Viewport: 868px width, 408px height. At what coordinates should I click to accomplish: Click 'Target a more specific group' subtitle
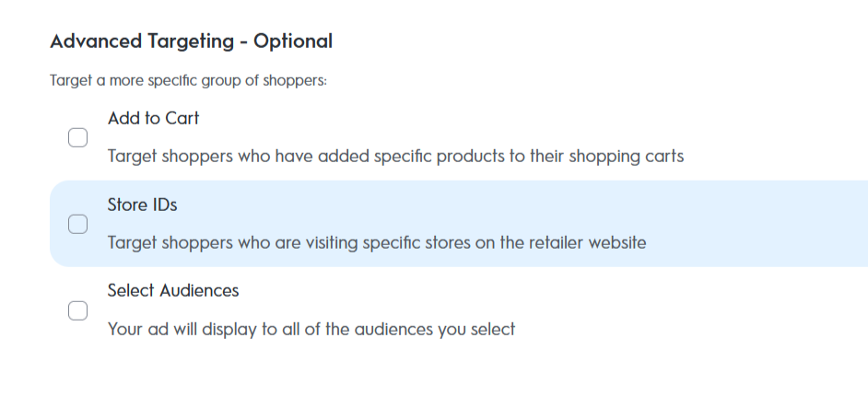pyautogui.click(x=188, y=81)
